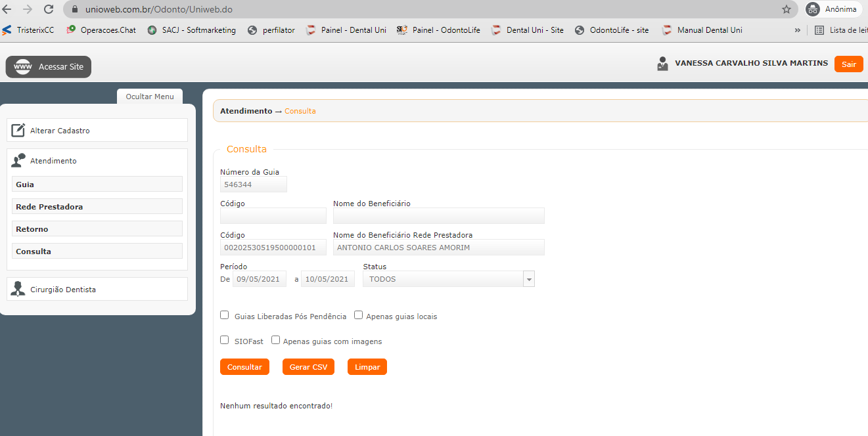Click the Alterar Cadastro edit icon
This screenshot has width=868, height=436.
point(18,131)
